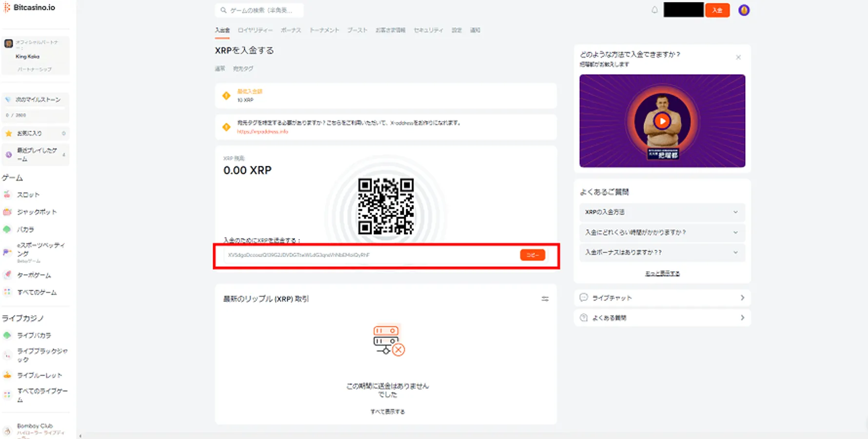Open recently played games icon
This screenshot has height=439, width=868.
8,155
